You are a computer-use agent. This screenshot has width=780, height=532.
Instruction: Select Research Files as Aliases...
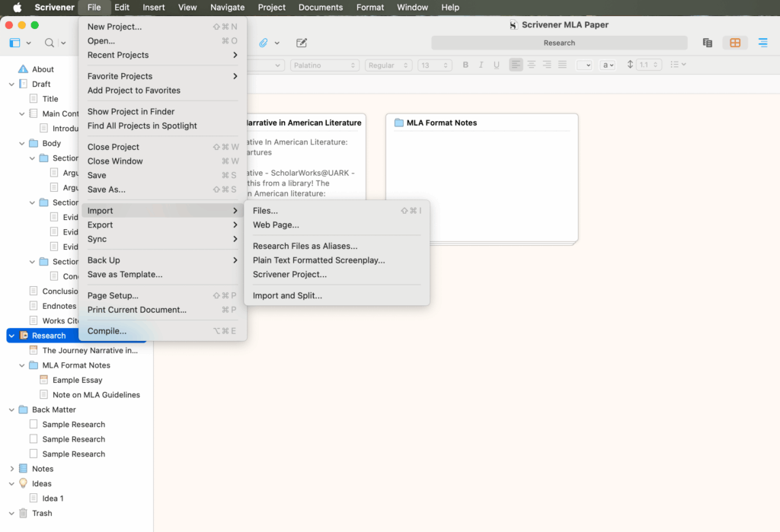[x=337, y=246]
